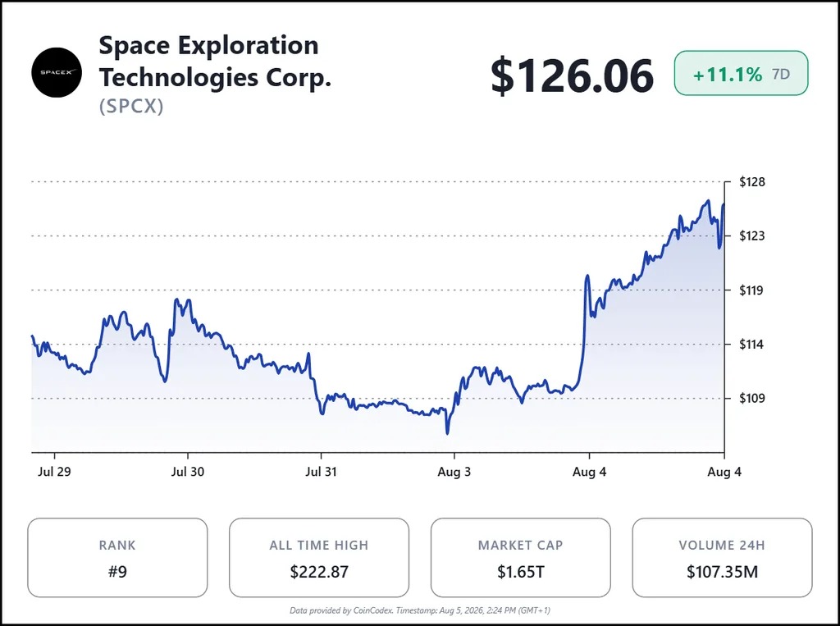
Task: Click the 7D timeframe label in badge
Action: coord(781,74)
